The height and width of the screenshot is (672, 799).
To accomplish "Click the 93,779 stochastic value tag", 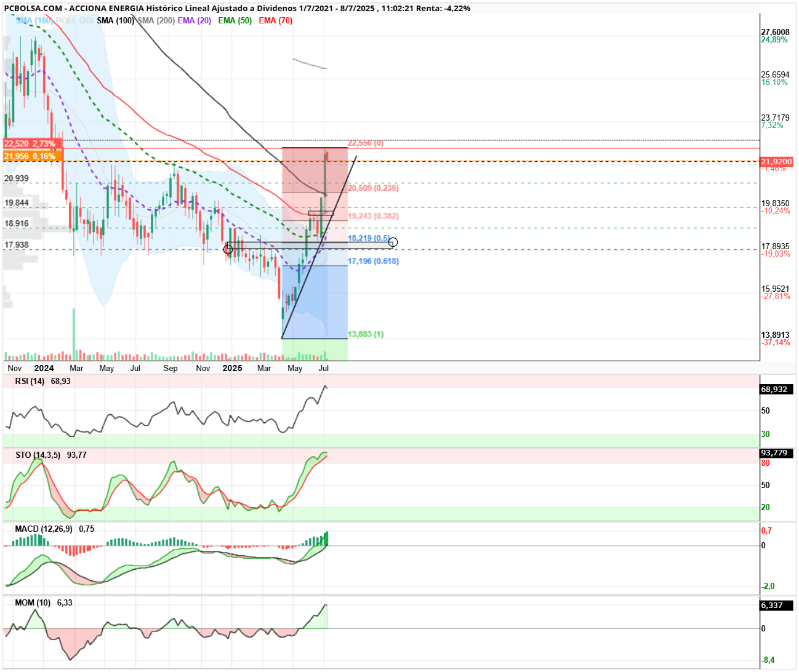I will 777,453.
